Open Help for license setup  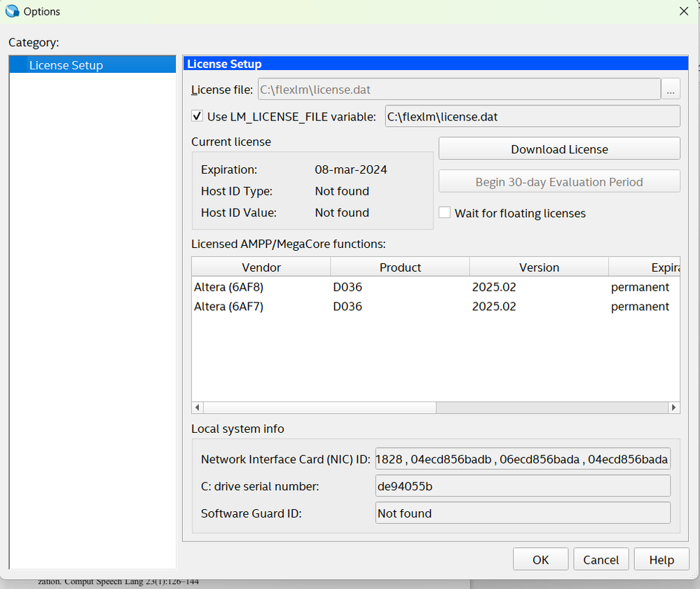pyautogui.click(x=661, y=560)
